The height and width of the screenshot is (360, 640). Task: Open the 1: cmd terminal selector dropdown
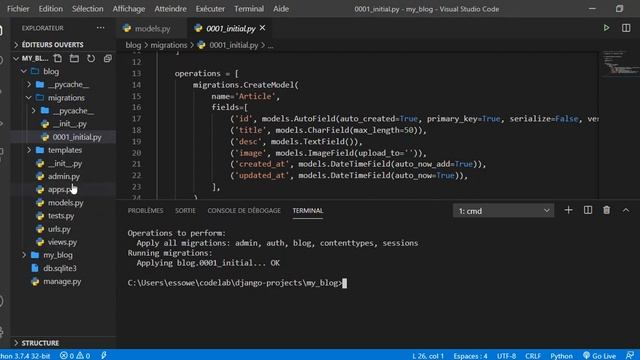tap(503, 211)
